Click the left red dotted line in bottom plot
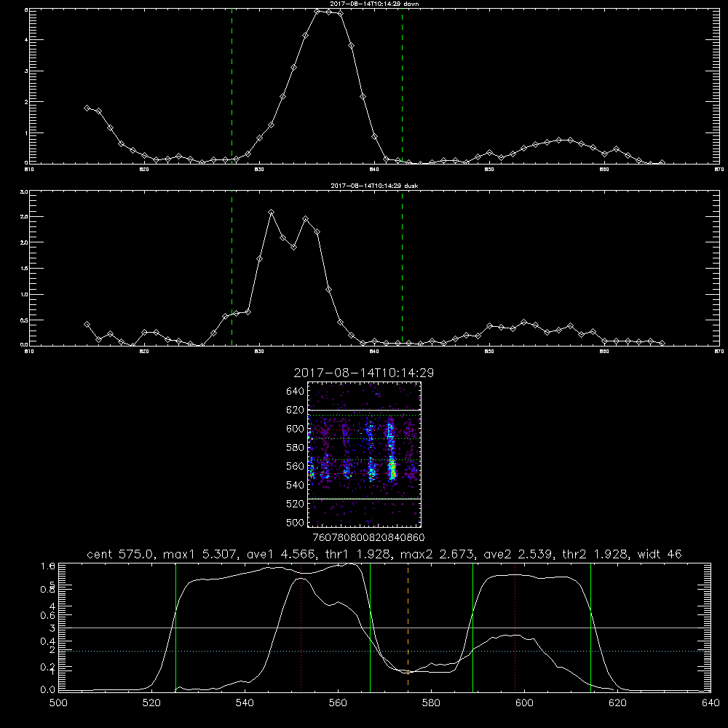The image size is (728, 728). (301, 627)
